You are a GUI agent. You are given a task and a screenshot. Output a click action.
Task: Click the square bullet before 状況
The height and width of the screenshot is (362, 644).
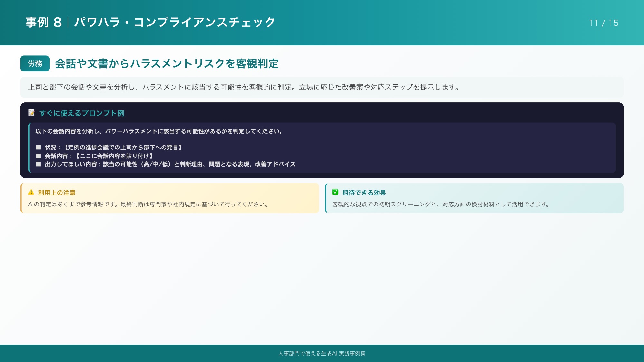(38, 147)
